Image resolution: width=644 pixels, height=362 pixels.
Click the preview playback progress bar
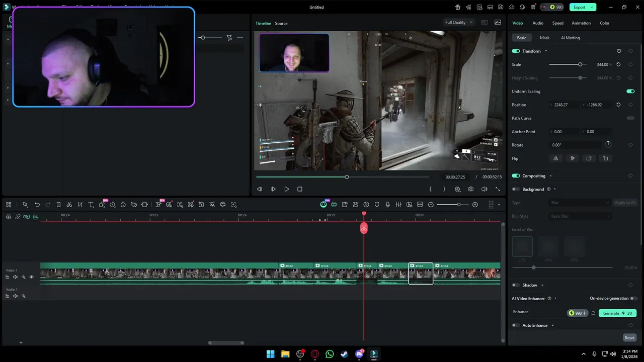click(342, 177)
